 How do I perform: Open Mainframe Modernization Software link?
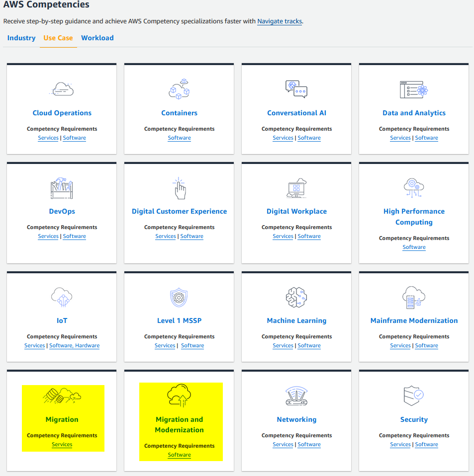pos(427,345)
